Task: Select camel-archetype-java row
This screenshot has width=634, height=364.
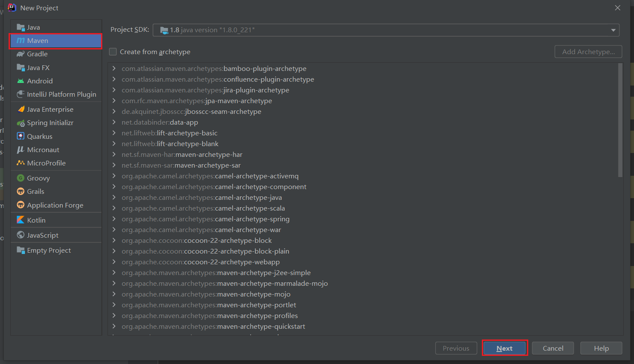Action: coord(363,197)
